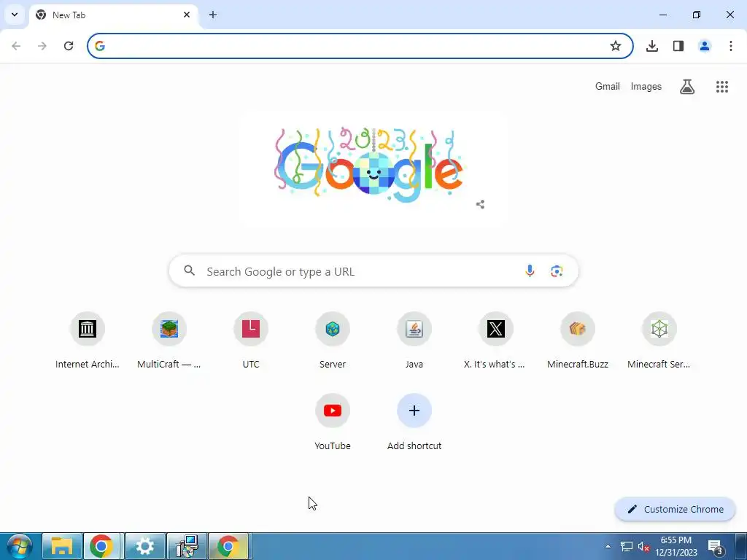
Task: Open the clock showing 6:55 PM
Action: 676,546
